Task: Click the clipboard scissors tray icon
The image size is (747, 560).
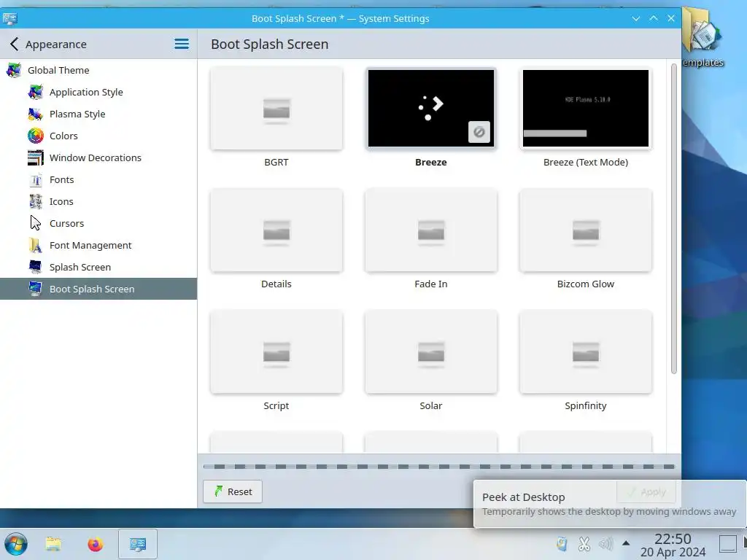Action: pyautogui.click(x=584, y=544)
